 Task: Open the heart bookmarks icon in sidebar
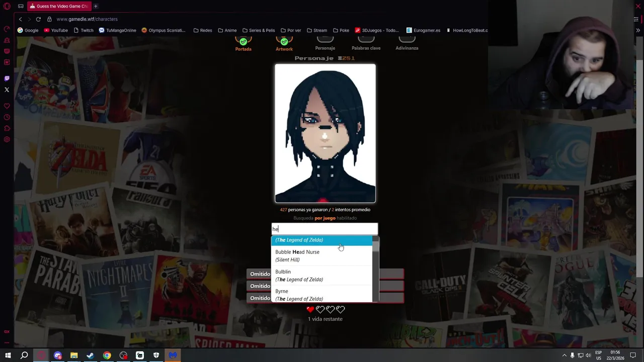(x=7, y=106)
